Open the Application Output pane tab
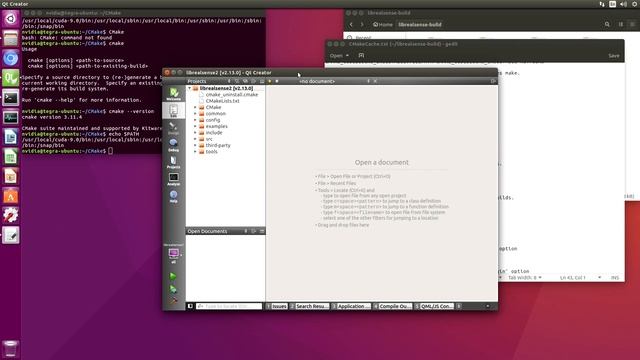 point(351,306)
